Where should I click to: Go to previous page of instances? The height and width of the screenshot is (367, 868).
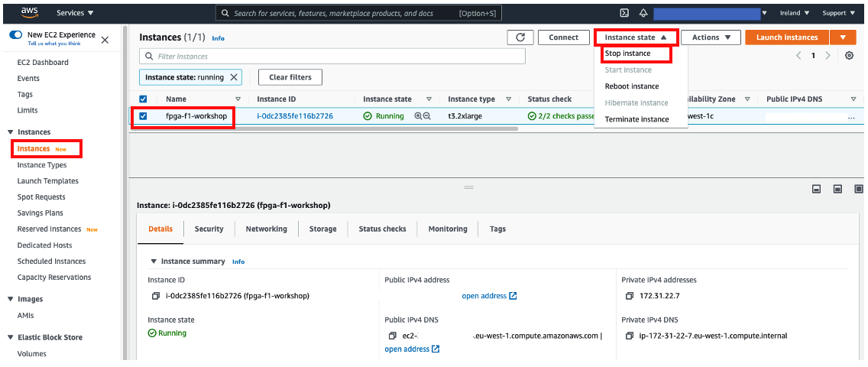(x=798, y=55)
